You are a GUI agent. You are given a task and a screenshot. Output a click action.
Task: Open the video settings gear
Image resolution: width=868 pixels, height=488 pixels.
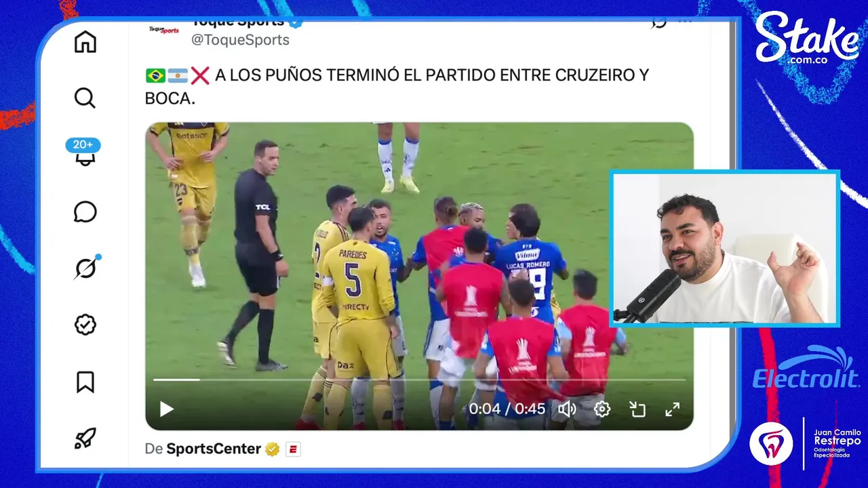[x=602, y=409]
